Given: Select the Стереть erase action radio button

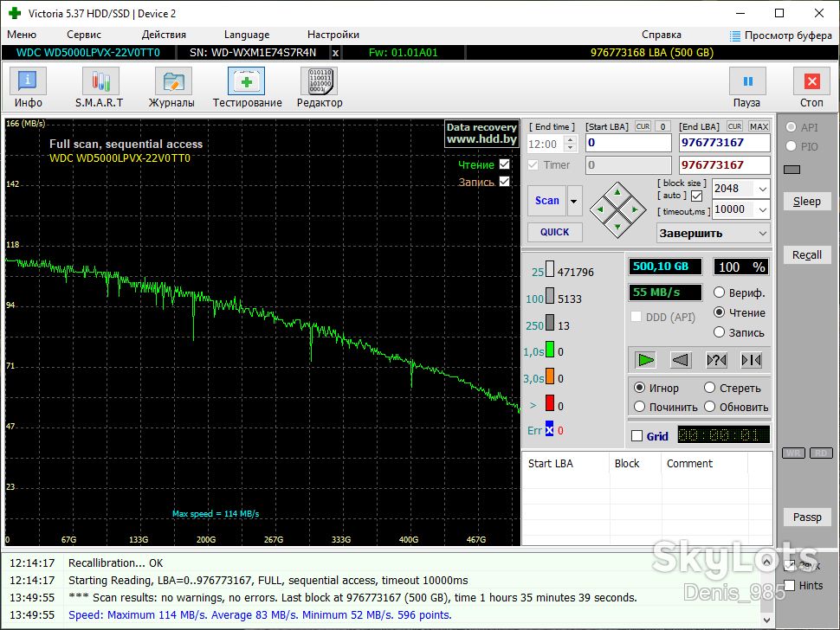Looking at the screenshot, I should point(710,388).
